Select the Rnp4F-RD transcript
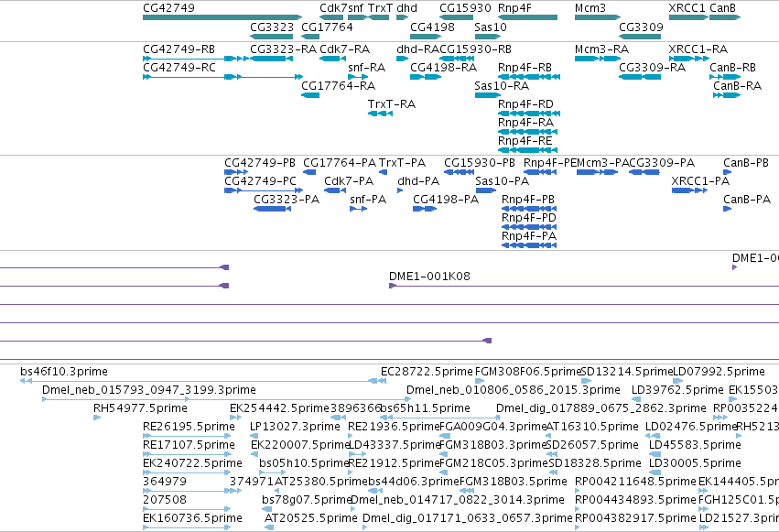Image resolution: width=779 pixels, height=532 pixels. click(x=525, y=104)
